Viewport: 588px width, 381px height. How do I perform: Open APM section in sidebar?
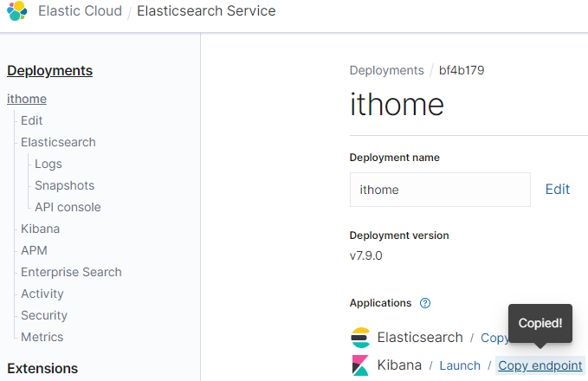click(34, 250)
